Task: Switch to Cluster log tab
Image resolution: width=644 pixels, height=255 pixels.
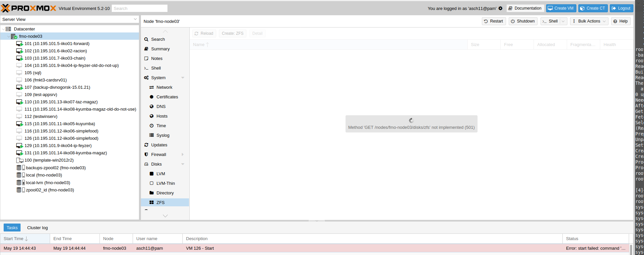Action: (37, 228)
